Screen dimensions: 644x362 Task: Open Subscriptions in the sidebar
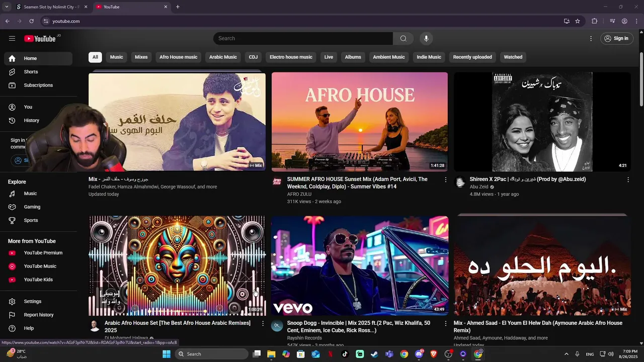pyautogui.click(x=38, y=85)
